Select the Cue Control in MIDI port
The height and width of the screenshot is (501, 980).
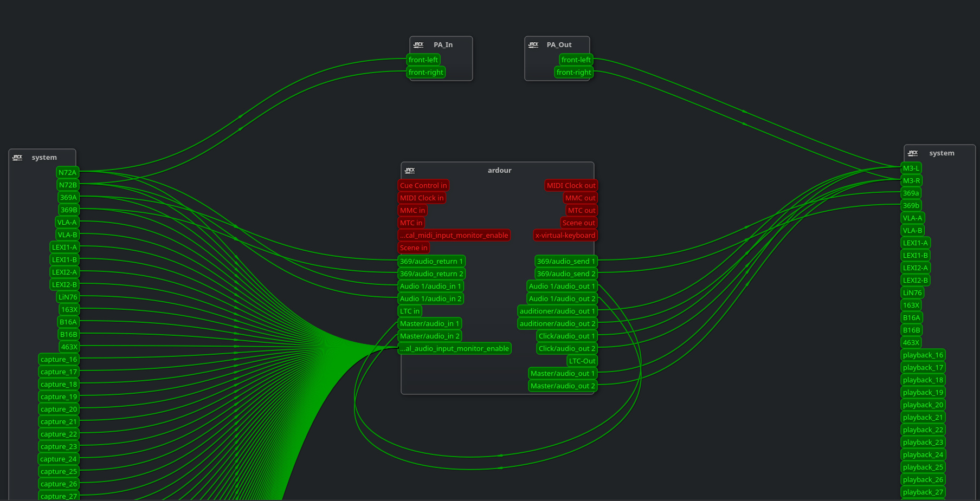[423, 186]
